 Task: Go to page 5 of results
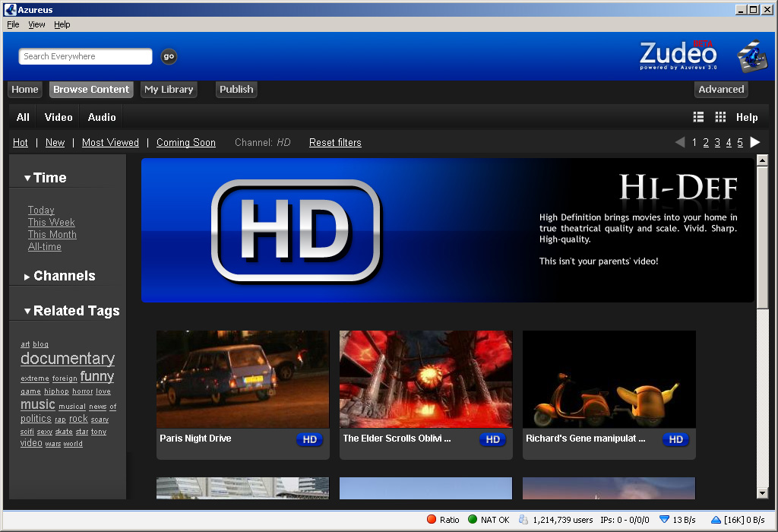[x=740, y=142]
